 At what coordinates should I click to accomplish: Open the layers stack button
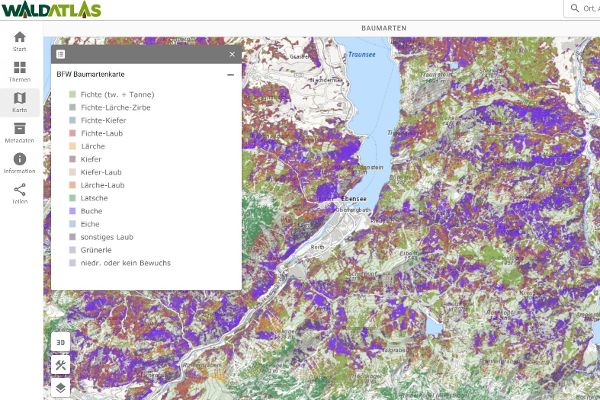coord(60,387)
